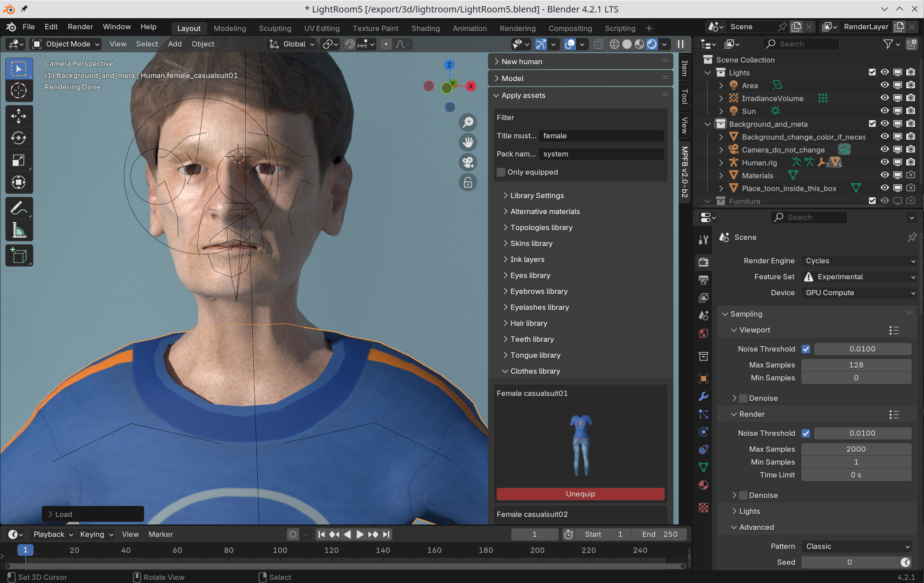Image resolution: width=924 pixels, height=583 pixels.
Task: Open the Physics properties tab icon
Action: coord(704,432)
